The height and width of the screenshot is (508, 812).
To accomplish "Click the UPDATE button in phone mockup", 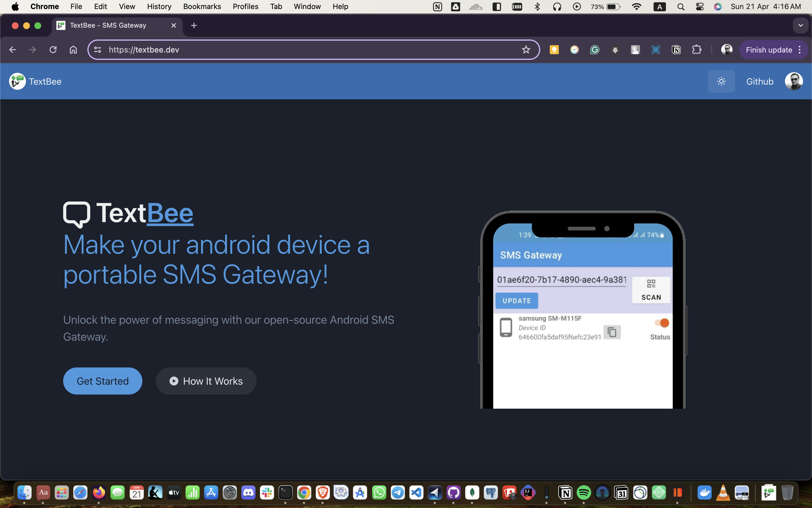I will [517, 301].
